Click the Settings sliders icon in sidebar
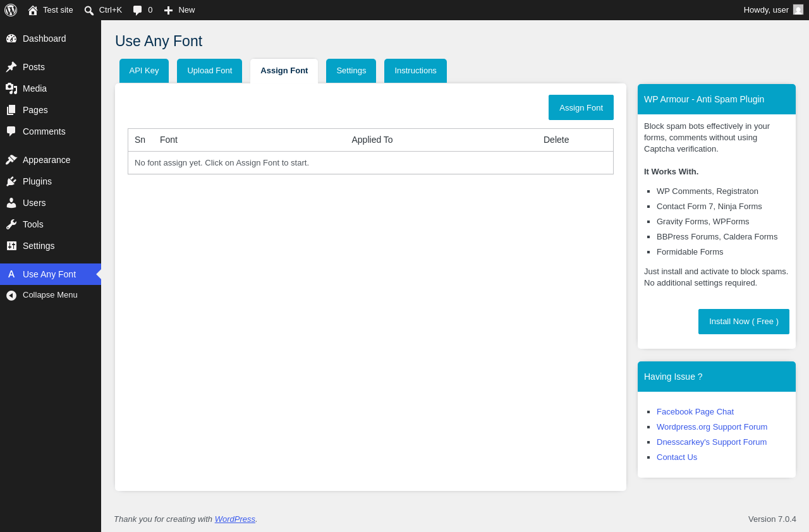The image size is (809, 532). (x=11, y=246)
